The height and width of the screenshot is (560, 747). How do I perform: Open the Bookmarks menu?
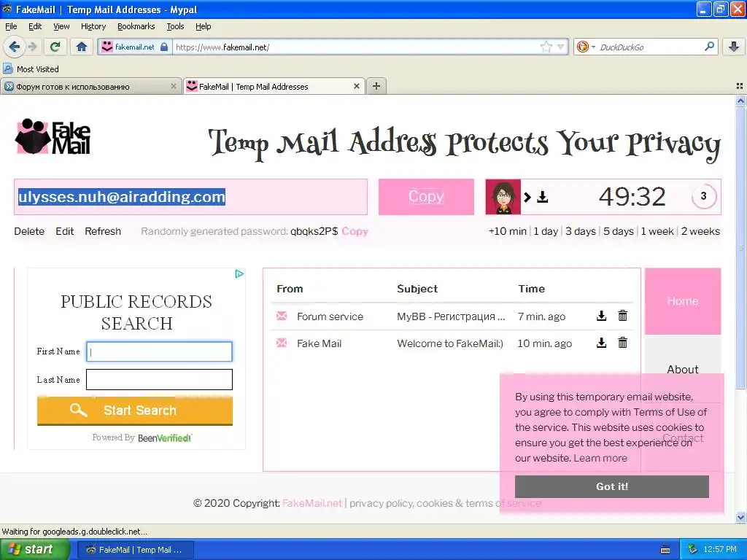pos(136,26)
